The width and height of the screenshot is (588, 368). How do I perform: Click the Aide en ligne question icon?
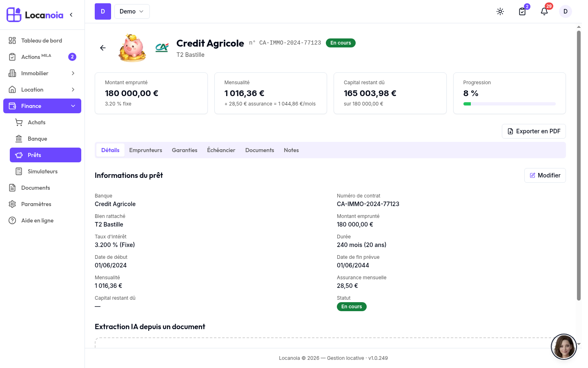click(x=12, y=220)
